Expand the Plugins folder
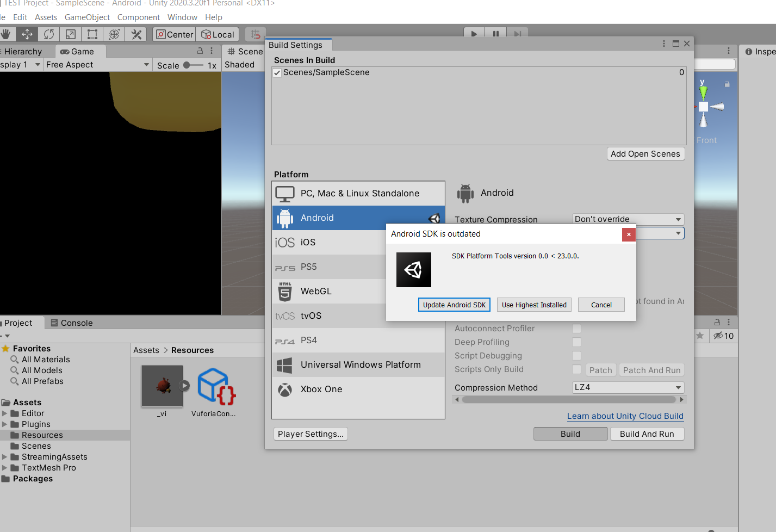This screenshot has width=776, height=532. (x=5, y=424)
